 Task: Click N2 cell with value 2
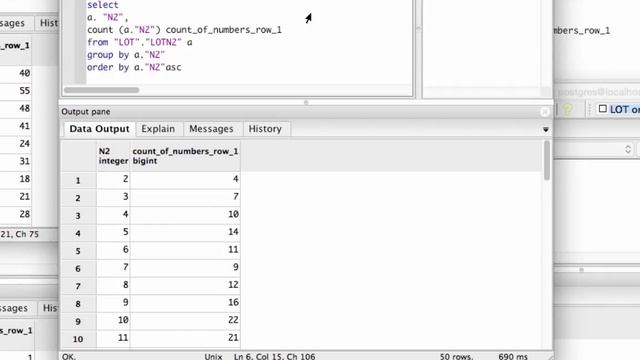point(113,180)
